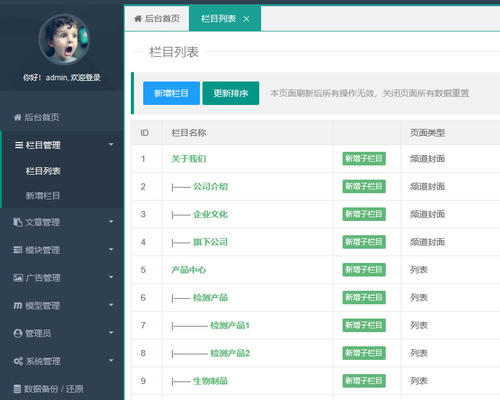Expand the 广告管理 dropdown arrow
Screen dimensions: 500x400
click(x=111, y=277)
